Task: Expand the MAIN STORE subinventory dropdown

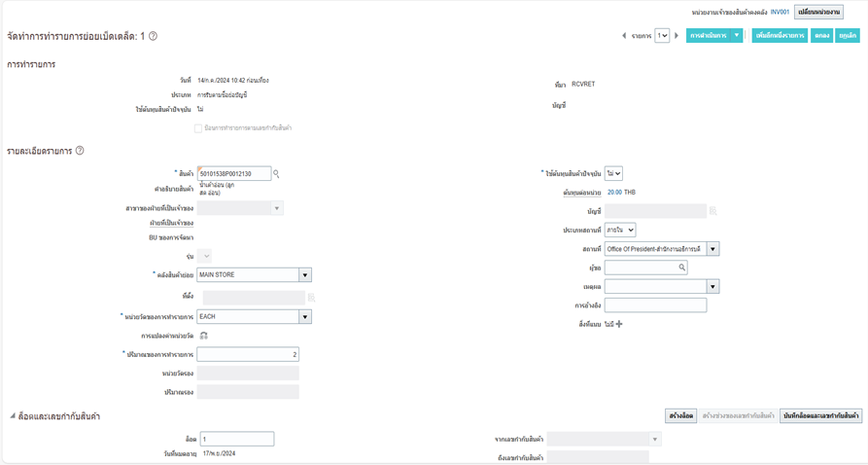Action: coord(305,275)
